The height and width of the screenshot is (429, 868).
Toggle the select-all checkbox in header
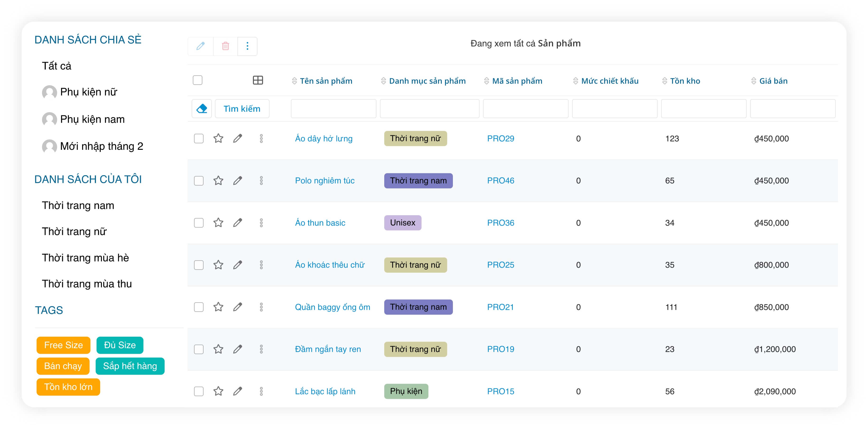coord(197,80)
